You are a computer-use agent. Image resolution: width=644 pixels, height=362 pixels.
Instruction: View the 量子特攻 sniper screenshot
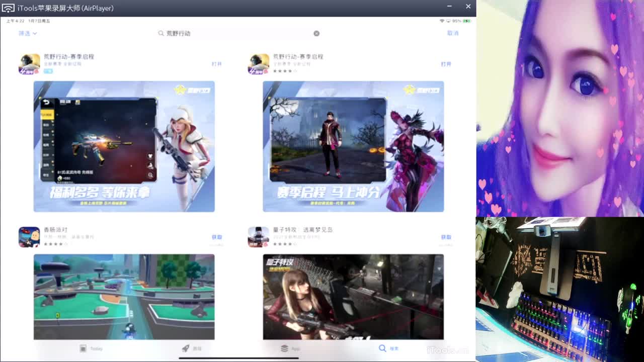click(353, 297)
